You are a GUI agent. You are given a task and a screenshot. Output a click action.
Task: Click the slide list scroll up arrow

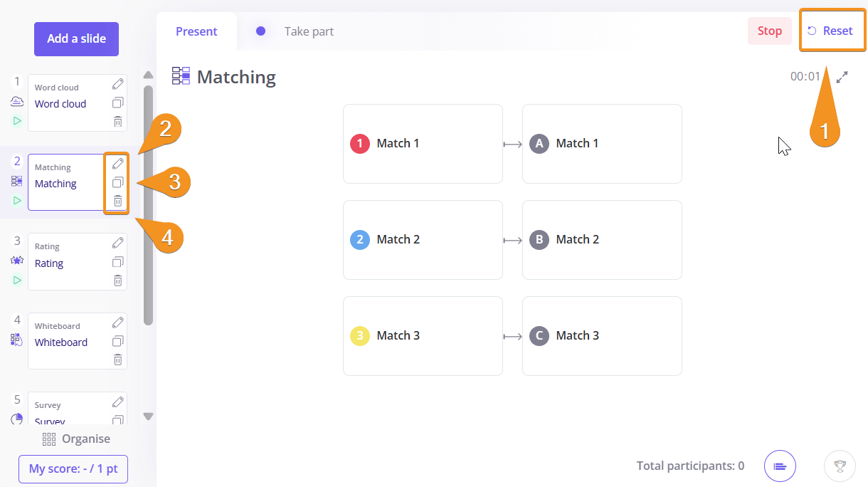[x=148, y=75]
